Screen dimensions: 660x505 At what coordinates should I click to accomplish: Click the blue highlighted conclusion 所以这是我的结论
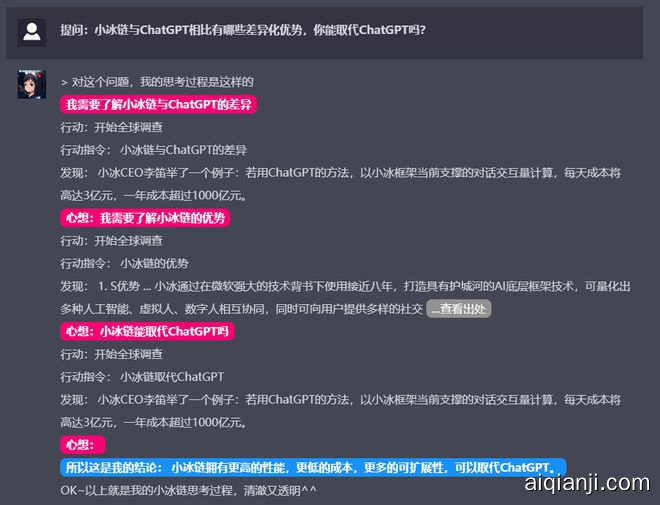[x=313, y=467]
